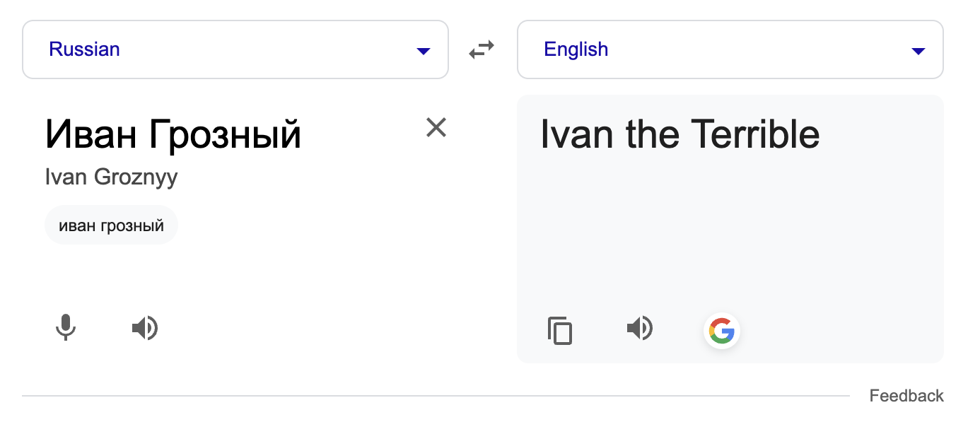Click the word 'Terrible' in the translation
The height and width of the screenshot is (434, 980).
click(754, 134)
